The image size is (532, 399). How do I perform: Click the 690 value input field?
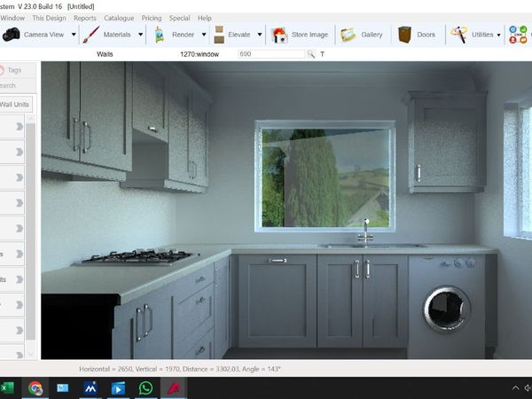tap(270, 54)
